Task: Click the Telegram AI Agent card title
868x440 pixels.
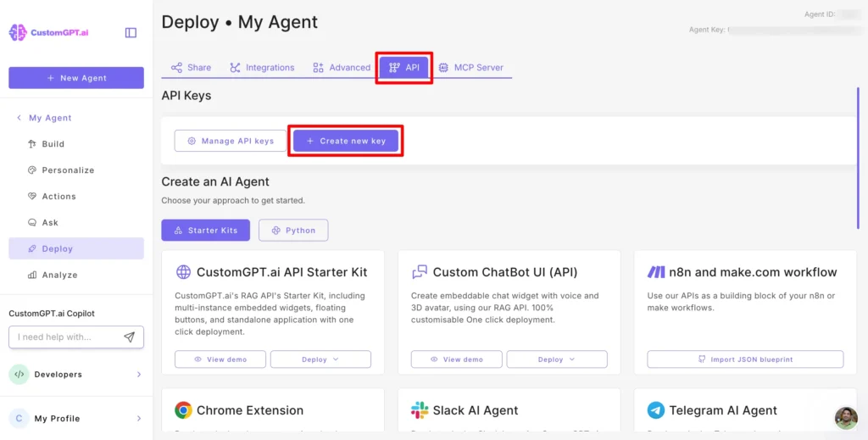Action: 723,410
